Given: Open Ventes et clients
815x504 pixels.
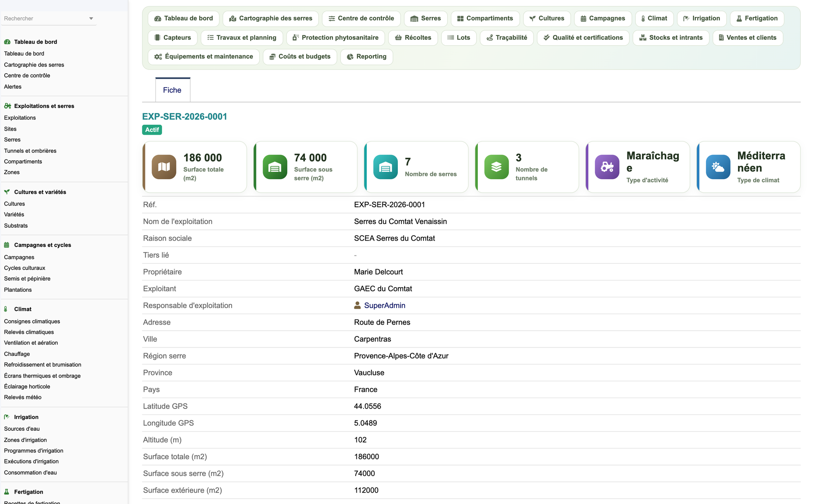Looking at the screenshot, I should pyautogui.click(x=748, y=38).
